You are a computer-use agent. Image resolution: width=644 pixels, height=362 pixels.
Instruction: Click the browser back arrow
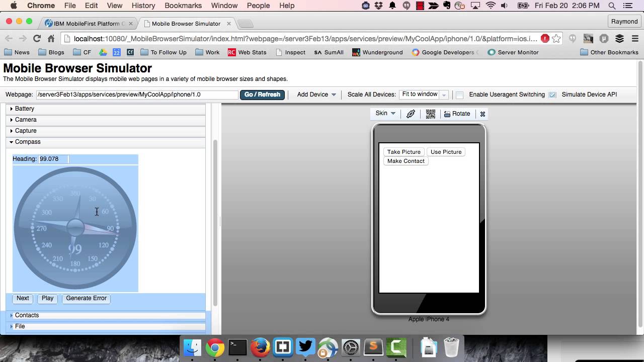point(9,38)
